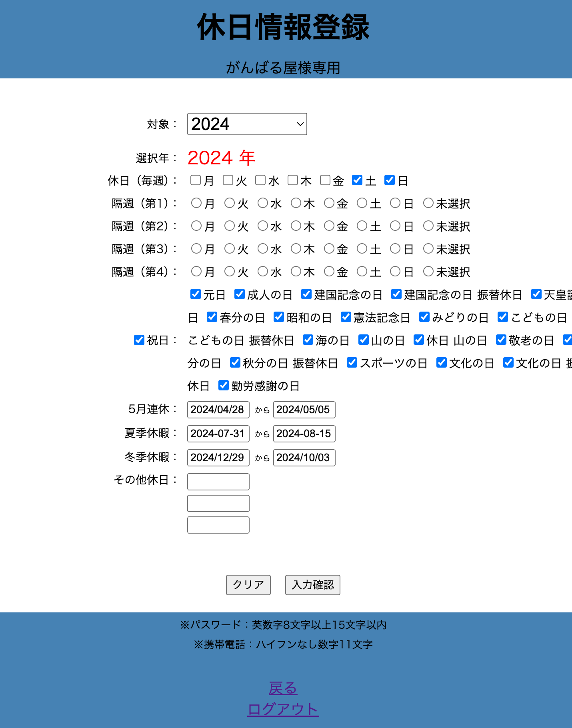Image resolution: width=572 pixels, height=728 pixels.
Task: Enable the 金 weekly holiday checkbox
Action: click(x=325, y=180)
